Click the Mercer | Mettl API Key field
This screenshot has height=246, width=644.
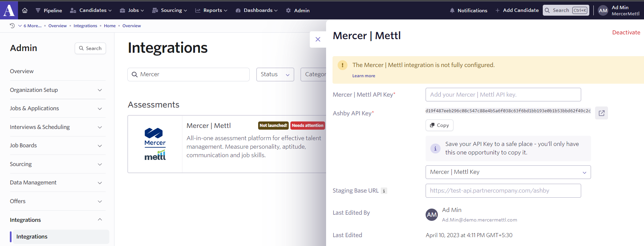tap(503, 95)
